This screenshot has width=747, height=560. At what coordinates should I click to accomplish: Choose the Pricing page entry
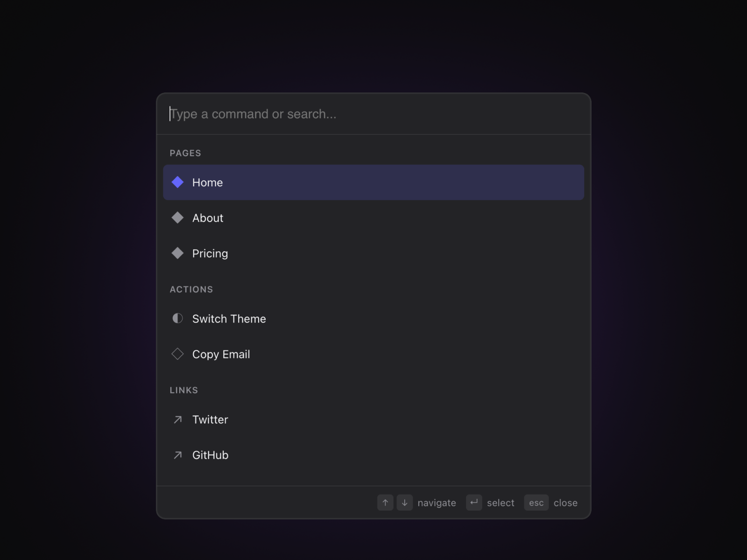pos(373,253)
